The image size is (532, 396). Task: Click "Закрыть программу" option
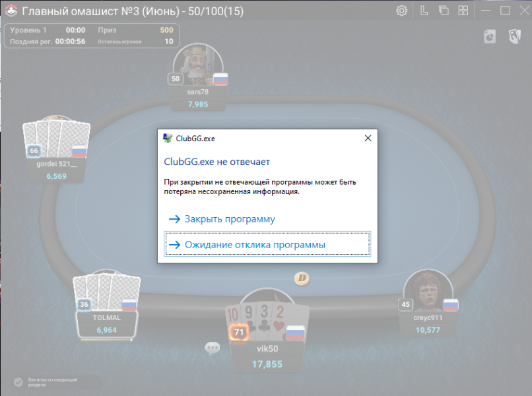coord(230,219)
